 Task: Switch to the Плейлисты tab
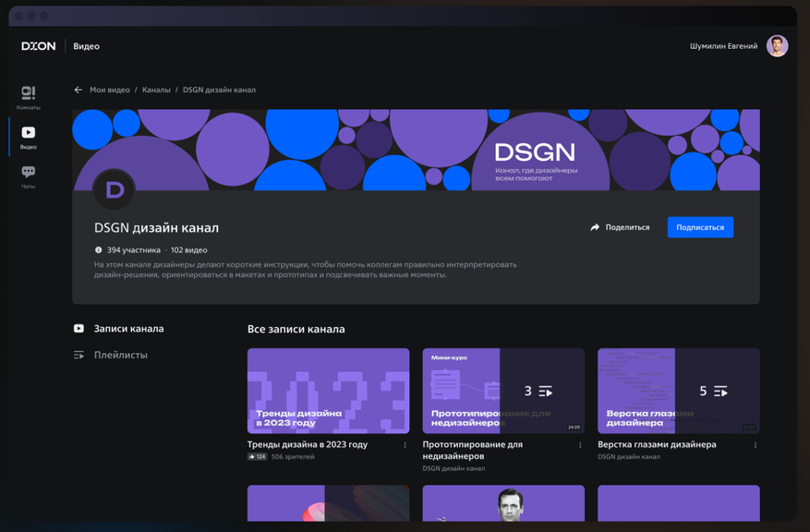click(x=111, y=355)
